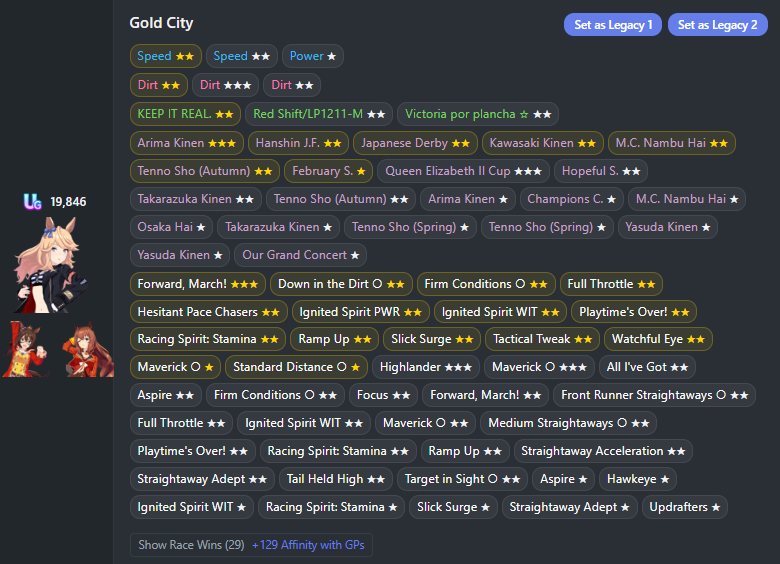780x564 pixels.
Task: Click Tail Held High ★★ tag
Action: [336, 479]
